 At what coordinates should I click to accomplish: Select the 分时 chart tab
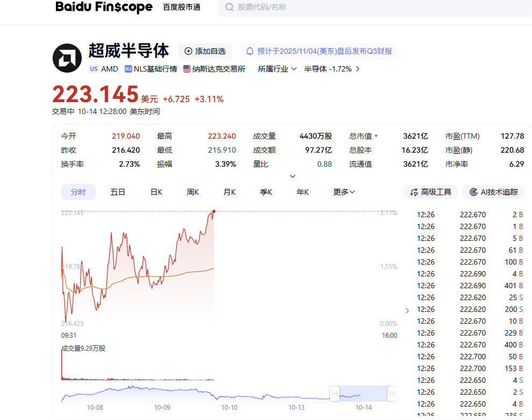[x=78, y=192]
